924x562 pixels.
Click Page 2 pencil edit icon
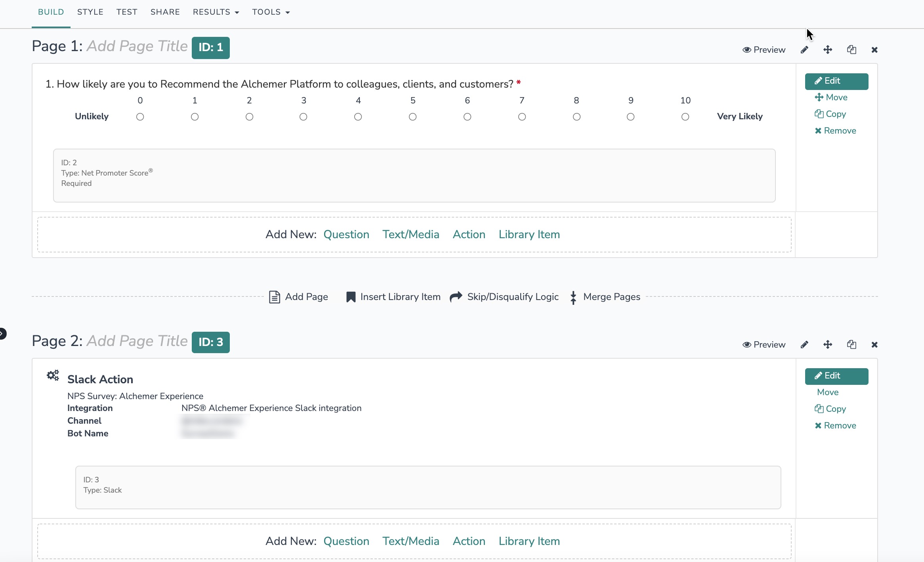804,345
